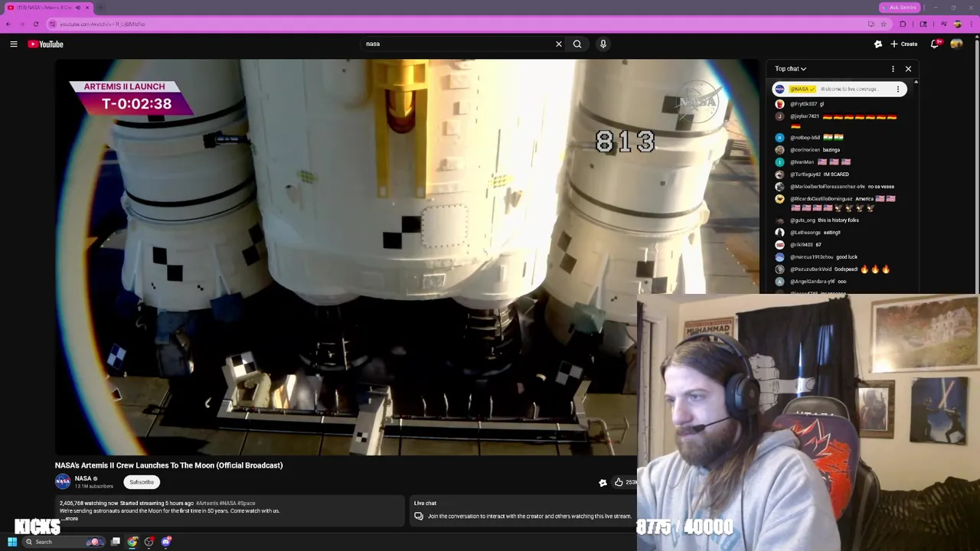The width and height of the screenshot is (980, 551).
Task: Click the Create button
Action: click(904, 44)
